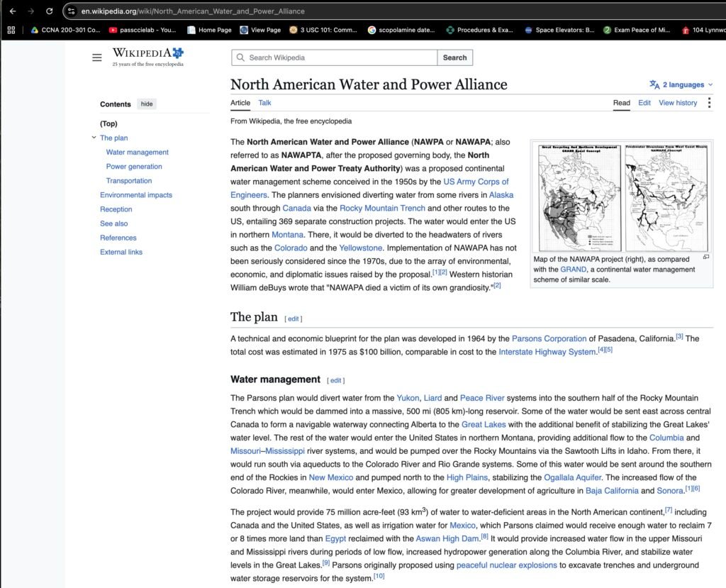The width and height of the screenshot is (726, 588).
Task: Open the Edit tab
Action: click(644, 103)
